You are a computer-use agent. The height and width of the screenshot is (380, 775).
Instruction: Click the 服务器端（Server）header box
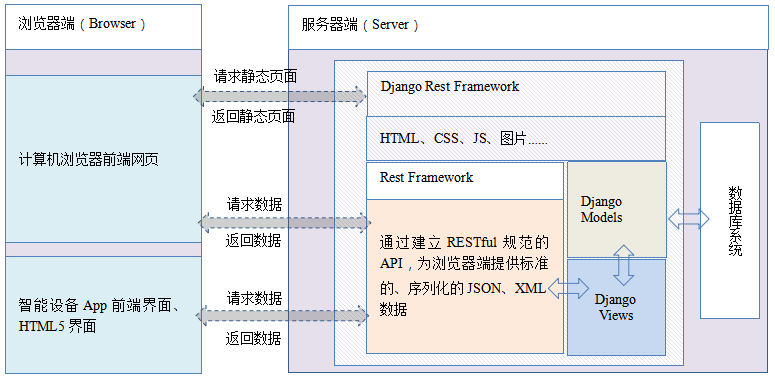(x=528, y=27)
